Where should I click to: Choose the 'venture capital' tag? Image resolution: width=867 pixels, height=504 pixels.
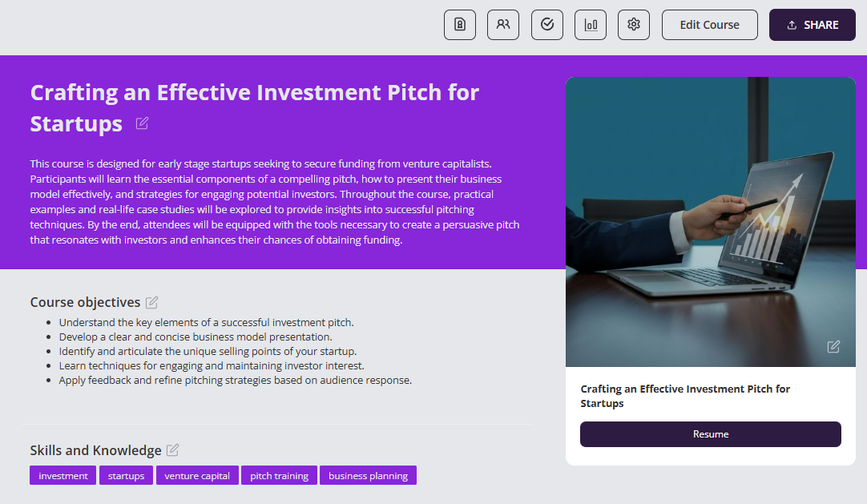[197, 476]
